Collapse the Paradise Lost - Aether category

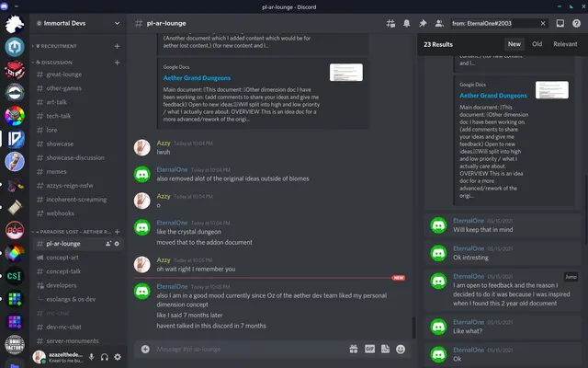click(x=73, y=232)
